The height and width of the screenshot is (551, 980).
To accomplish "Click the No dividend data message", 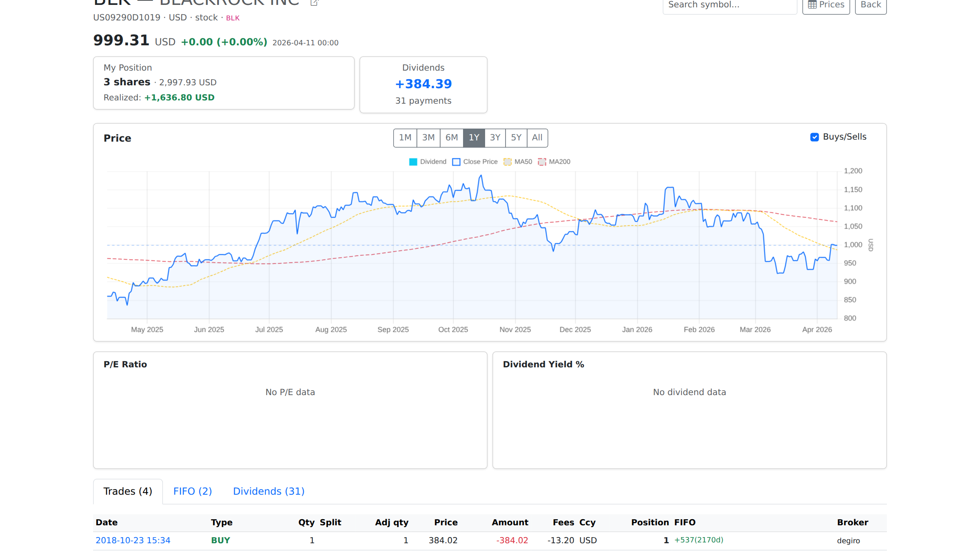I will pos(689,392).
